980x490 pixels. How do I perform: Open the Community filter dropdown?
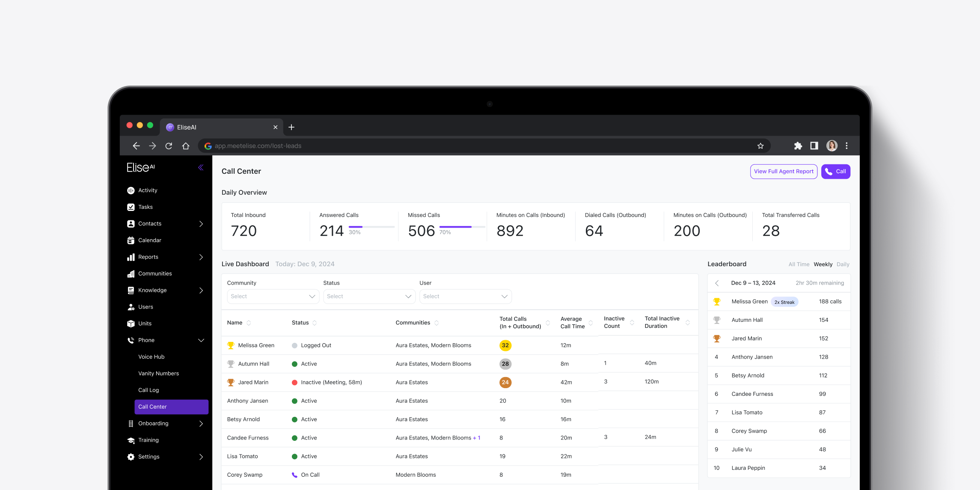pyautogui.click(x=273, y=297)
